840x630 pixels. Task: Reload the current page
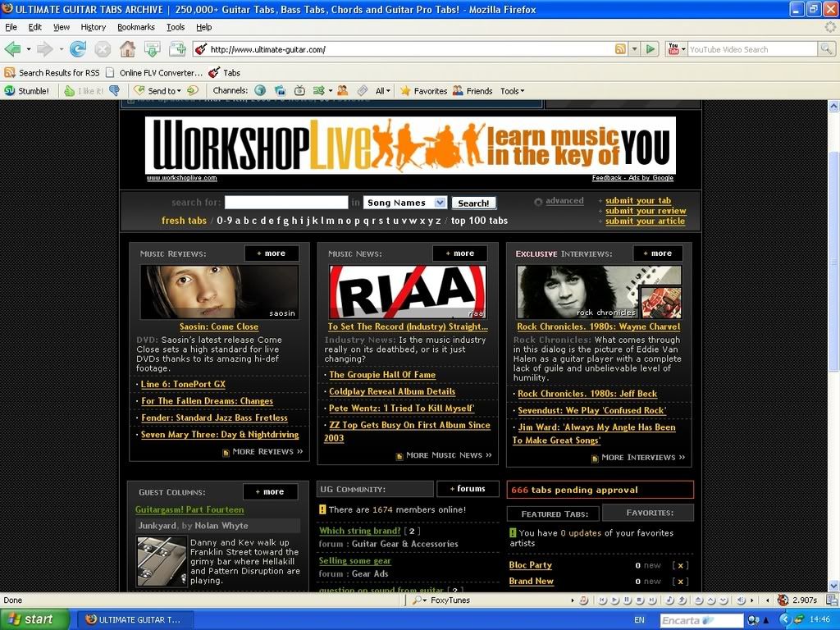pos(78,49)
